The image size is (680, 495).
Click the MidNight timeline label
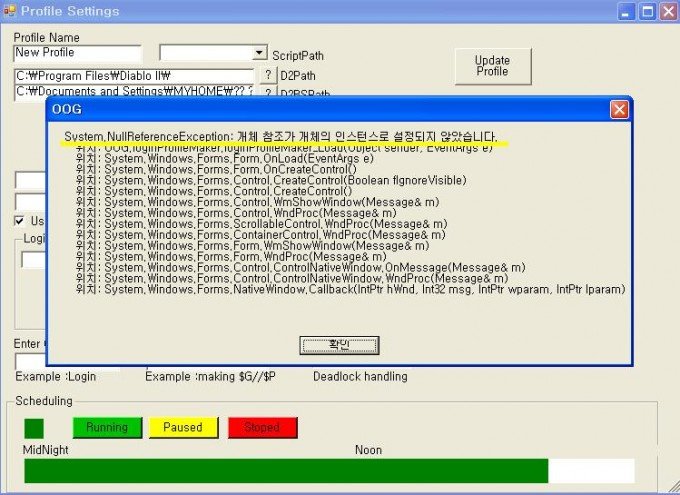[46, 450]
